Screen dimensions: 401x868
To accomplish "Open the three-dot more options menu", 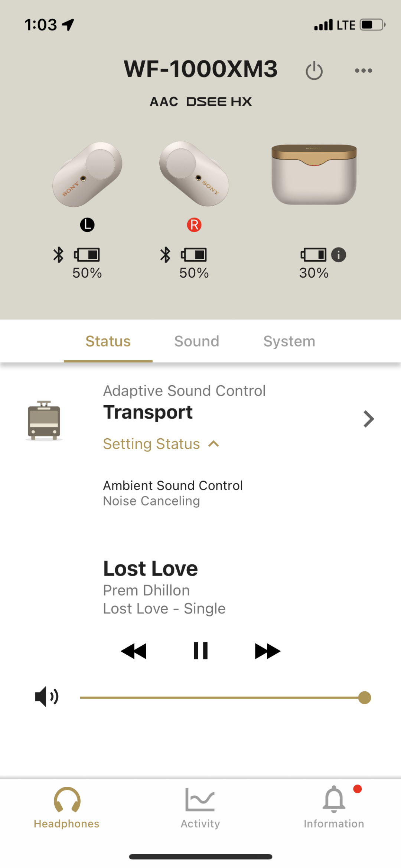I will tap(363, 71).
